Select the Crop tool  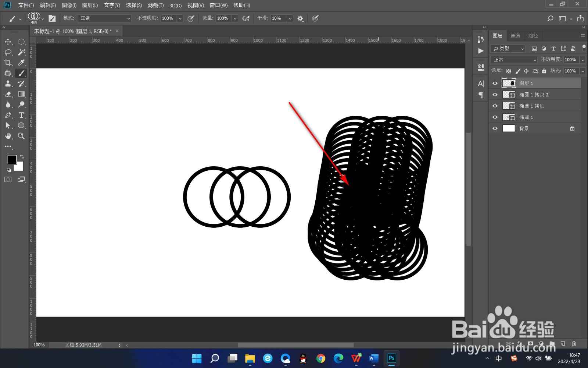[x=8, y=63]
